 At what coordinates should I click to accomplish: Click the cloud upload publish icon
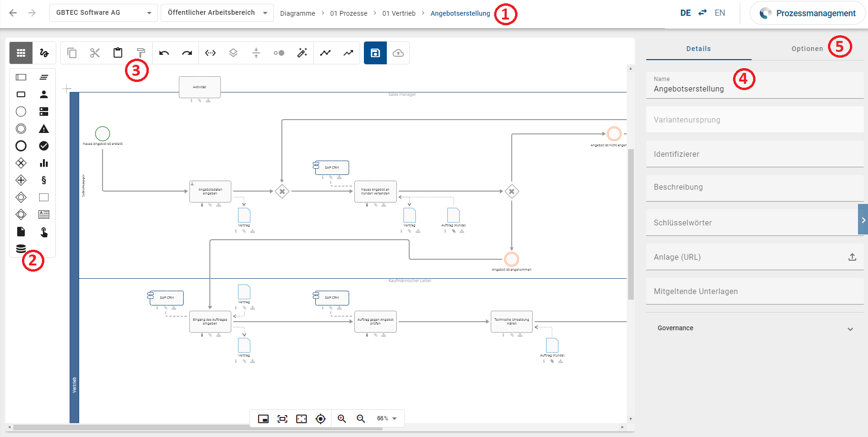(398, 53)
